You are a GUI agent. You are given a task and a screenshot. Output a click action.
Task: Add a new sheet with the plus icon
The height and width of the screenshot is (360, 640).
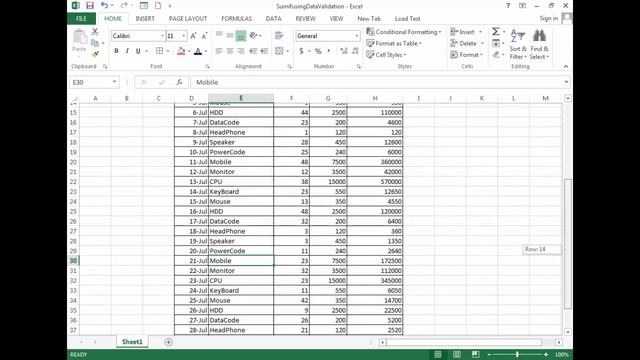pyautogui.click(x=168, y=342)
